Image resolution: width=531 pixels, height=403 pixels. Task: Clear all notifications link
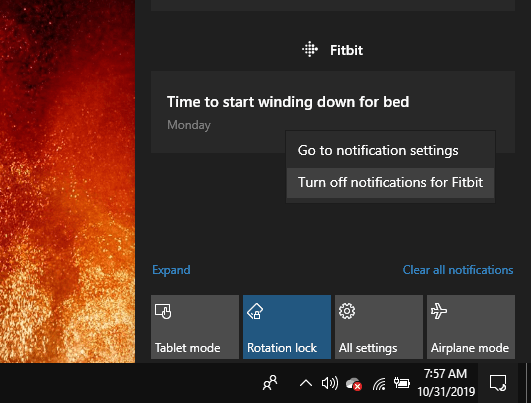point(458,270)
